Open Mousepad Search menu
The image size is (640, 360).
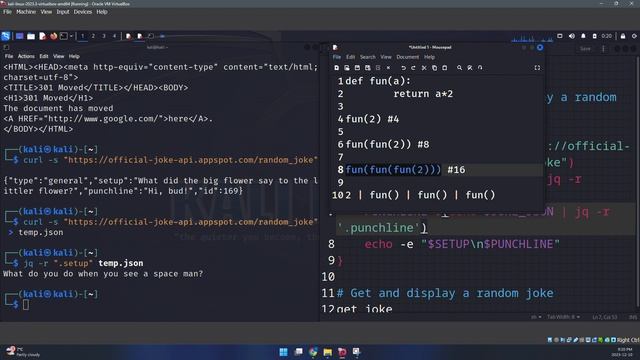click(368, 57)
